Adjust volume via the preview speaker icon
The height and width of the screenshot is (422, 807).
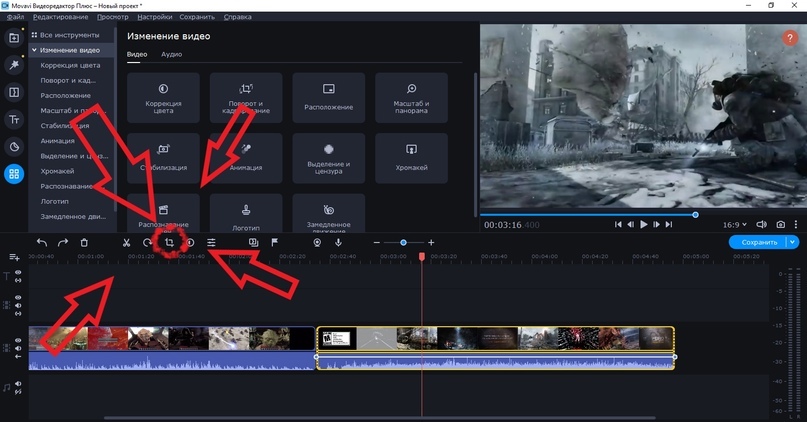[761, 224]
